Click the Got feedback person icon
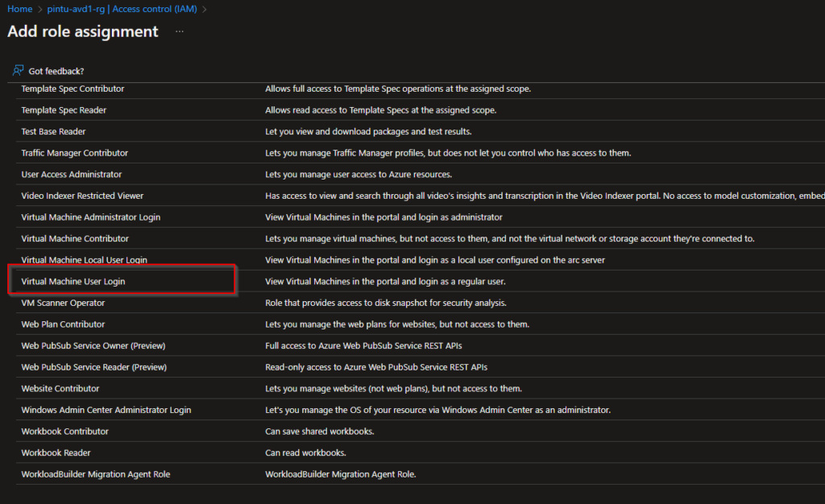 [18, 70]
